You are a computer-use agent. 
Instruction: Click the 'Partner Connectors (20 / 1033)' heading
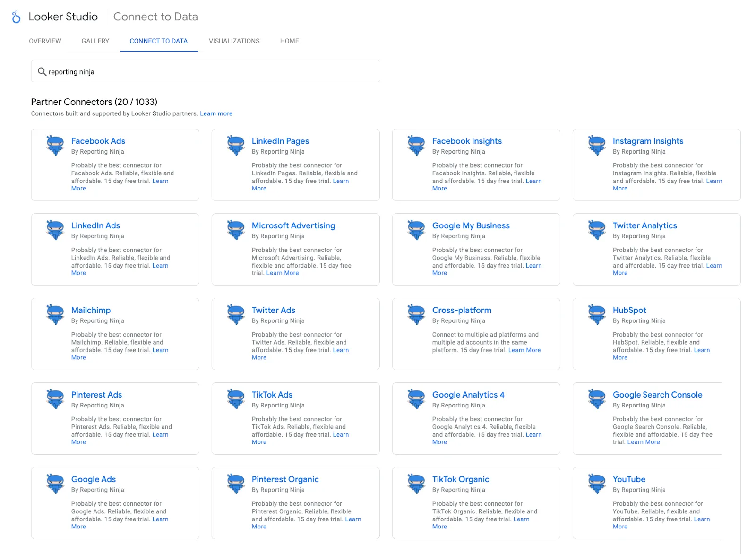coord(94,102)
